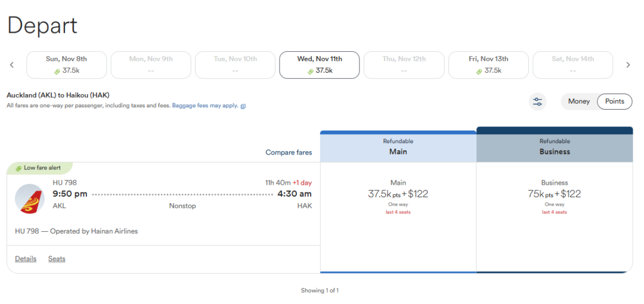Click the Low fare alert badge
644x304 pixels.
pyautogui.click(x=40, y=168)
